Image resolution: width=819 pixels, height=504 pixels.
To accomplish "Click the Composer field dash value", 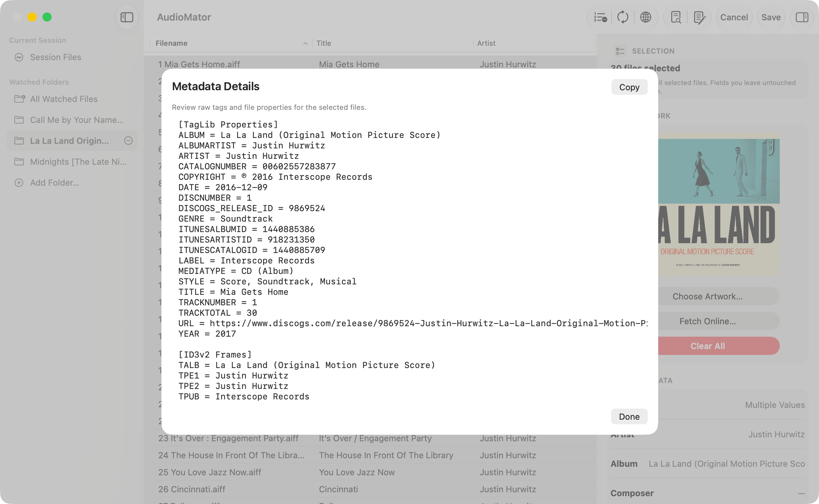I will click(x=801, y=493).
